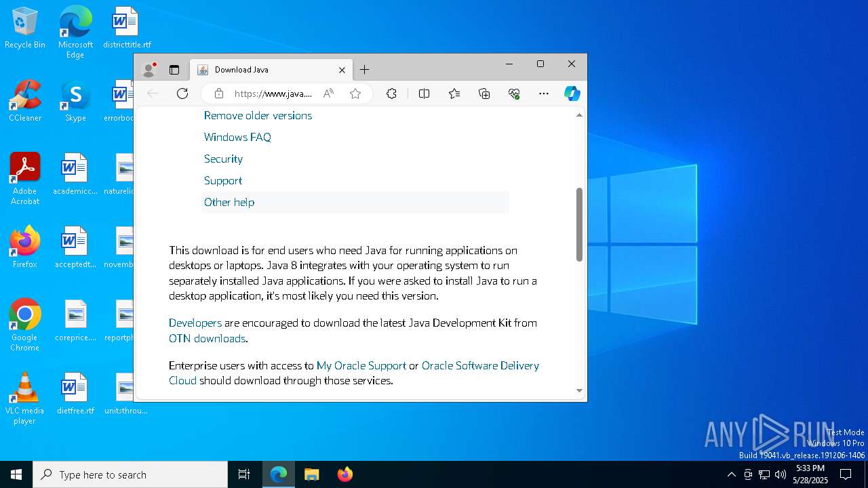Select the CCleaner desktop shortcut
This screenshot has width=868, height=488.
click(x=25, y=102)
